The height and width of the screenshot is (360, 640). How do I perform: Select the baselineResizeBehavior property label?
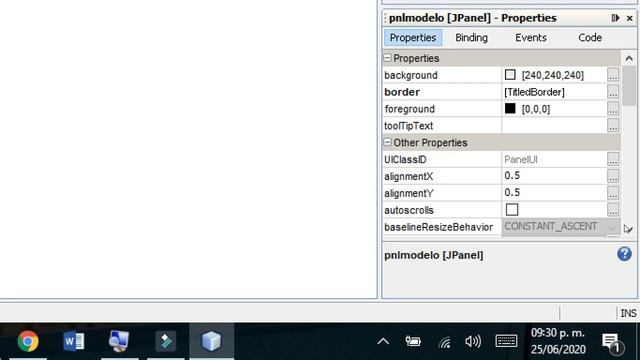[438, 227]
